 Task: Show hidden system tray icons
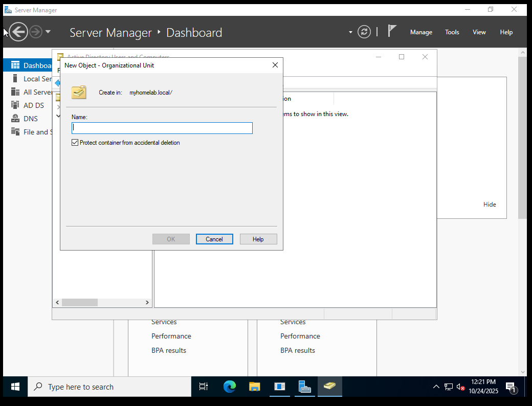tap(436, 387)
